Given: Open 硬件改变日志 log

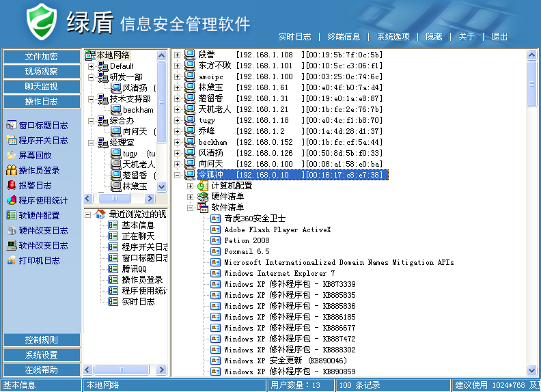Looking at the screenshot, I should pyautogui.click(x=37, y=231).
